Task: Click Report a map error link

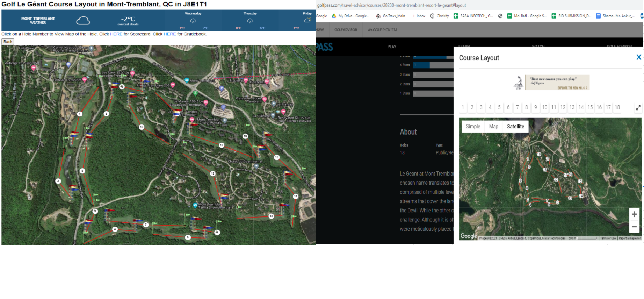Action: point(630,238)
